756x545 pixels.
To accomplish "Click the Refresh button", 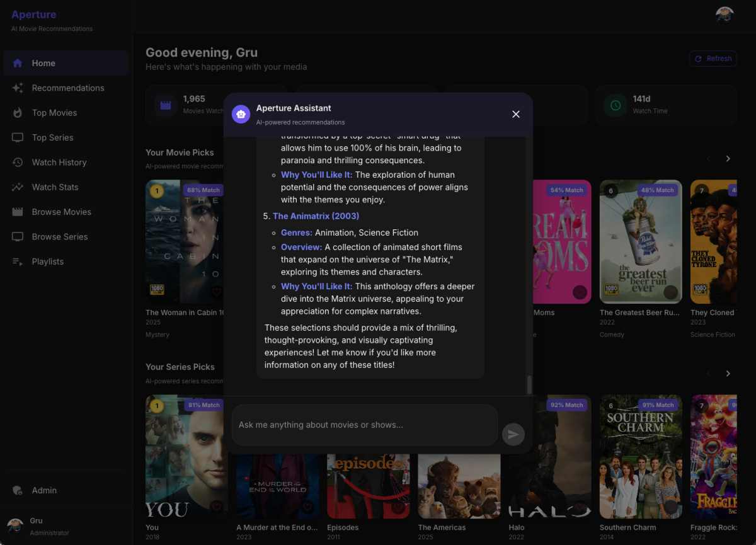I will point(713,58).
